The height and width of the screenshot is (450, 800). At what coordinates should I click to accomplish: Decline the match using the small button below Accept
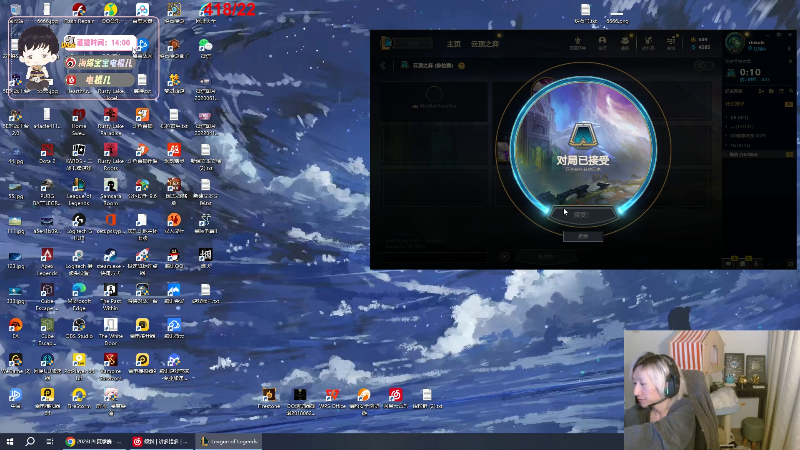(583, 236)
